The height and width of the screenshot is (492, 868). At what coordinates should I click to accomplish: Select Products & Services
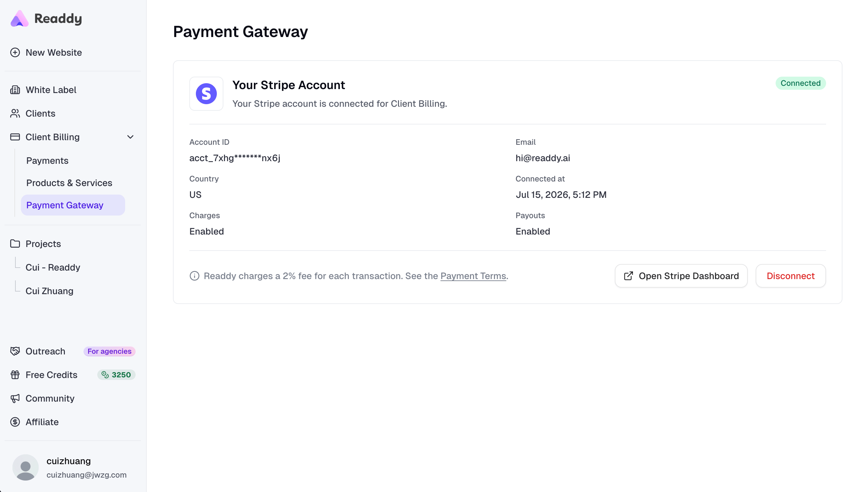pyautogui.click(x=73, y=183)
